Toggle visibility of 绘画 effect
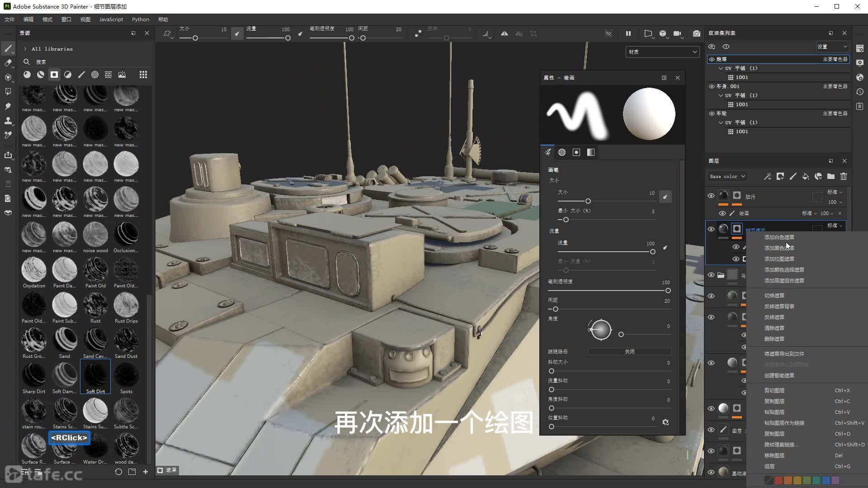Viewport: 868px width, 488px height. point(722,213)
